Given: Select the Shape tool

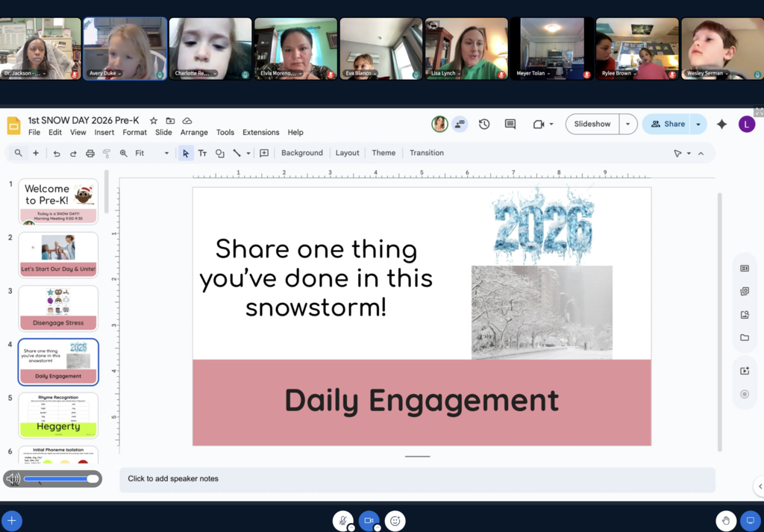Looking at the screenshot, I should (x=220, y=152).
